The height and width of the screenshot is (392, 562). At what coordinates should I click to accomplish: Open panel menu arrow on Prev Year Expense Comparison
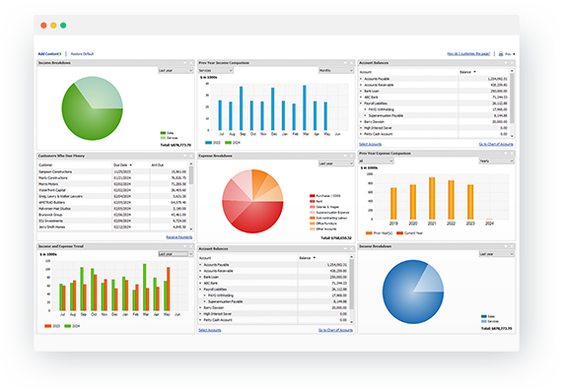(506, 154)
